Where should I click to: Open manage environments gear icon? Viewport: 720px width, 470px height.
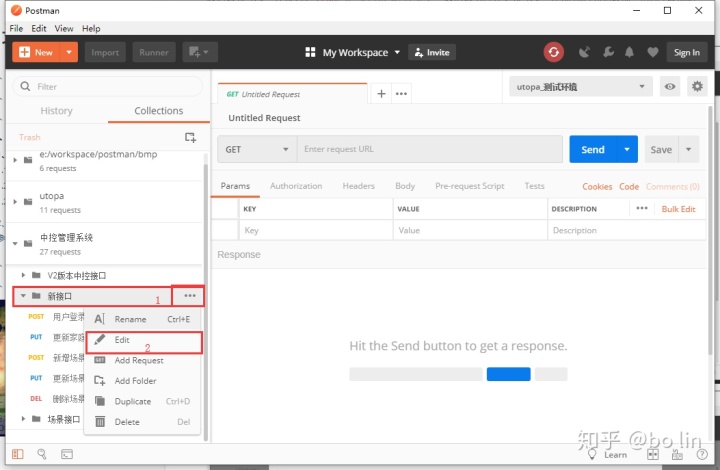point(697,86)
